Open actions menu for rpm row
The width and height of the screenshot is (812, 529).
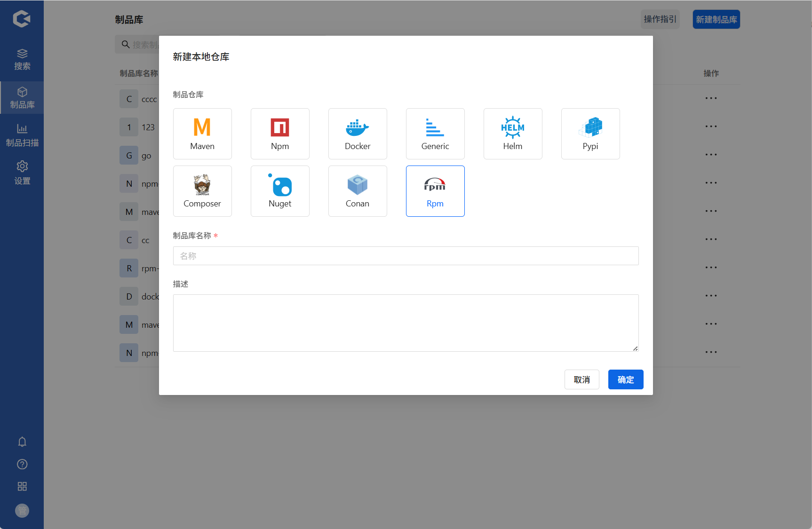click(x=711, y=268)
